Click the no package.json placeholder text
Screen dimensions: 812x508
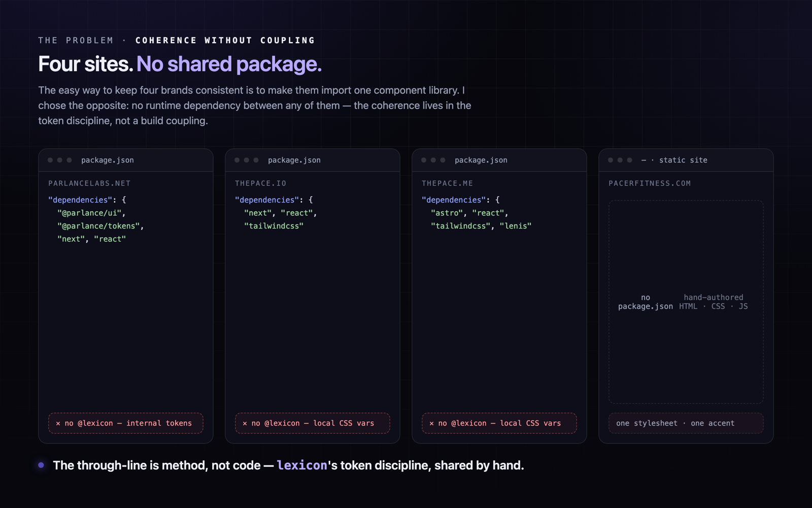[x=646, y=302]
